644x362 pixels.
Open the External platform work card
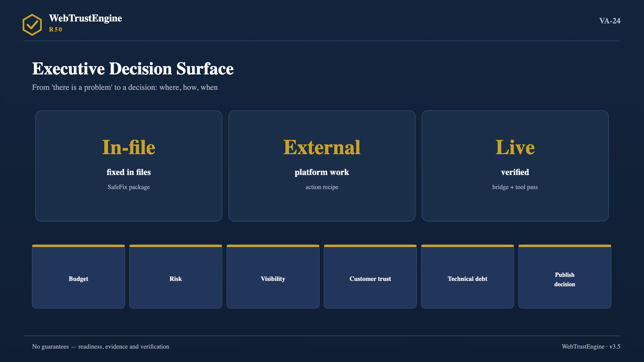(322, 166)
